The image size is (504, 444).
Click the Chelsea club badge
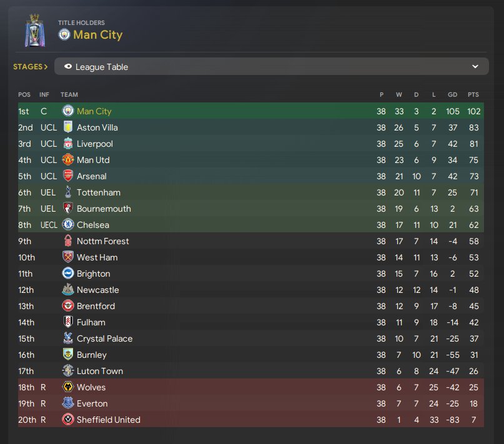(x=68, y=225)
